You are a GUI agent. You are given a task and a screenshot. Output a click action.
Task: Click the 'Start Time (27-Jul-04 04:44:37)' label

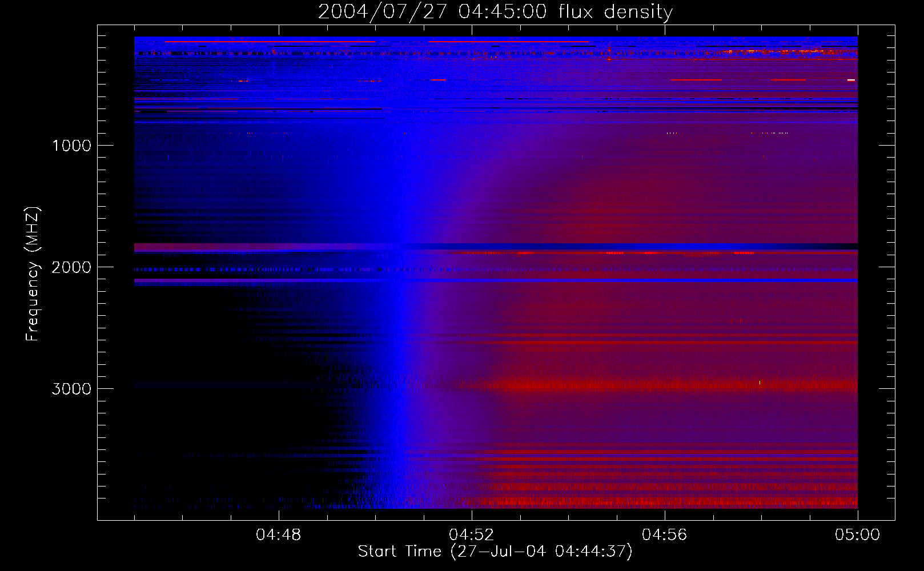point(495,552)
